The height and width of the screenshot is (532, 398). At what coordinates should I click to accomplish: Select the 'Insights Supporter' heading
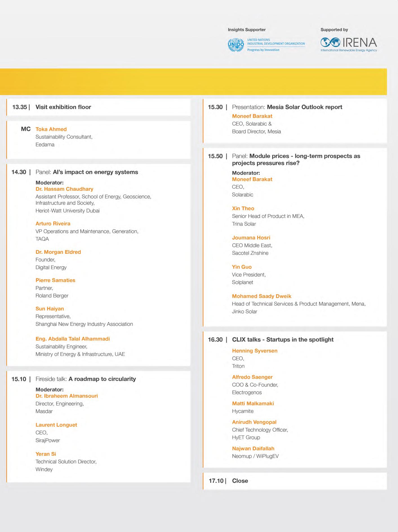point(247,30)
